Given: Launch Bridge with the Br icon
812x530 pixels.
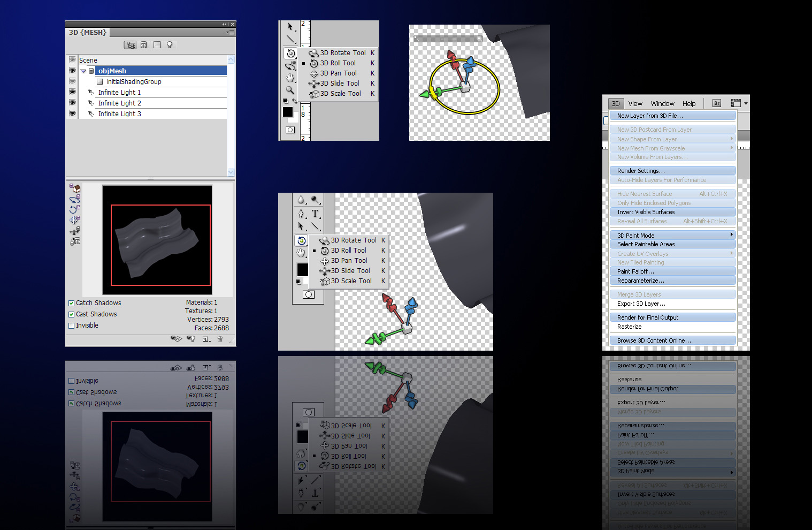Looking at the screenshot, I should 717,103.
